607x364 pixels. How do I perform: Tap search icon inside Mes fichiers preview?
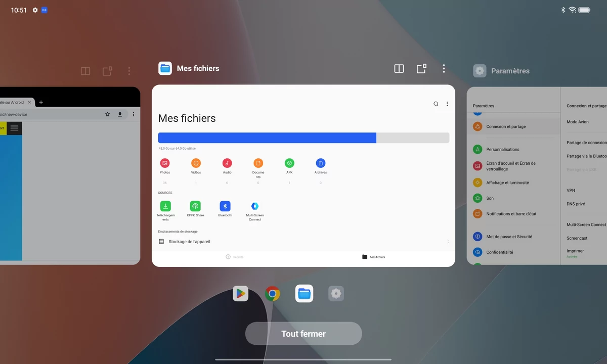coord(436,104)
